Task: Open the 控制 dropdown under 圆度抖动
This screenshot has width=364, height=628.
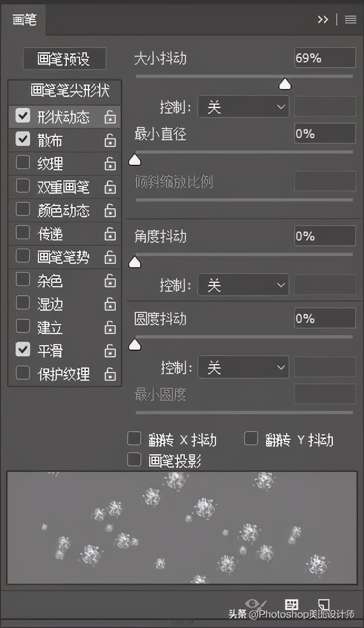Action: (243, 367)
